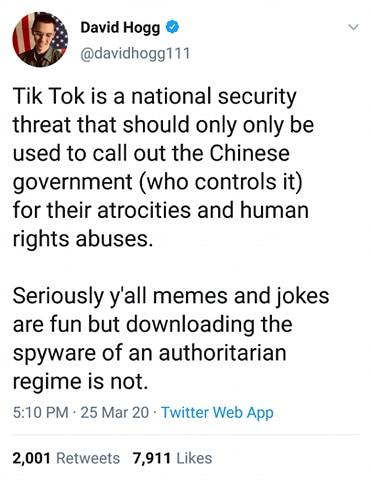Click the 25 Mar 20 date
Screen dimensions: 371x480
pyautogui.click(x=115, y=412)
